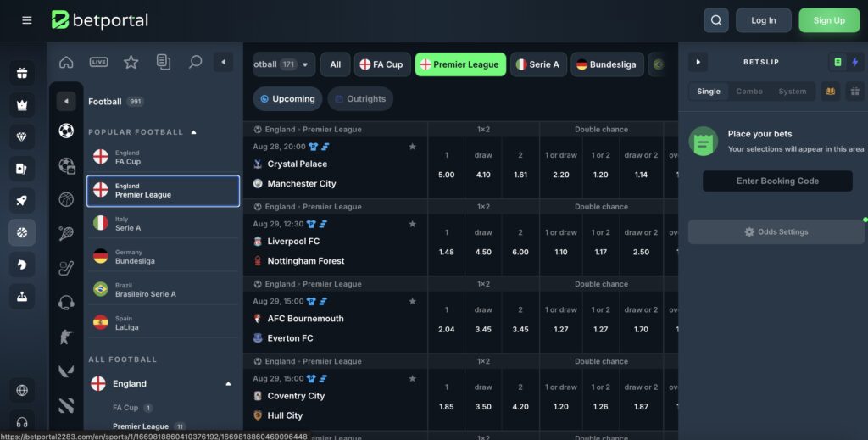868x440 pixels.
Task: Open the crown VIP icon
Action: coord(22,105)
